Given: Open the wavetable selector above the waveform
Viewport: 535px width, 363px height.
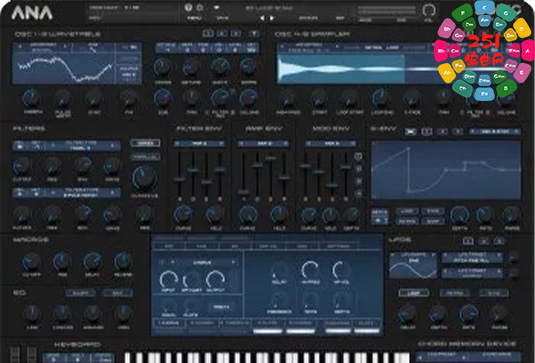Looking at the screenshot, I should (43, 47).
